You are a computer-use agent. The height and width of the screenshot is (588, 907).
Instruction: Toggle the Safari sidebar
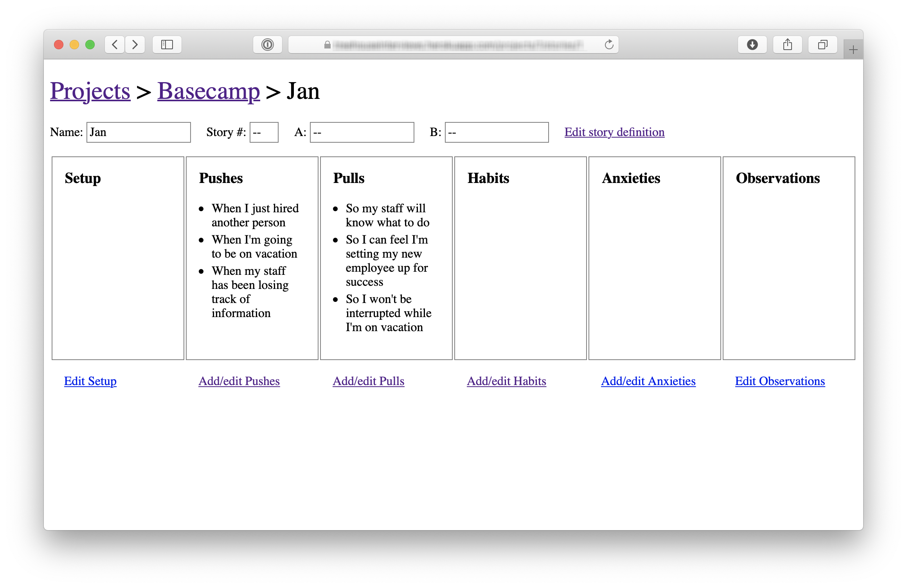[x=167, y=45]
